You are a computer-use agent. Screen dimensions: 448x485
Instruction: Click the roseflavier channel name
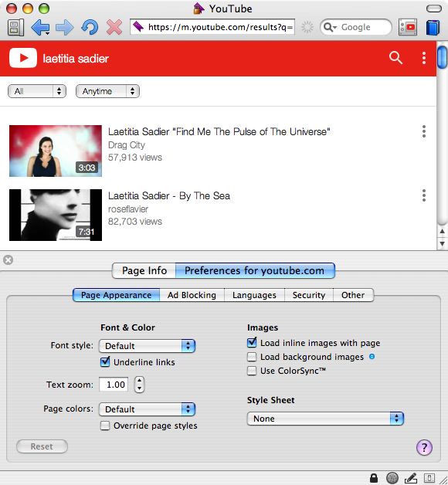(x=128, y=209)
